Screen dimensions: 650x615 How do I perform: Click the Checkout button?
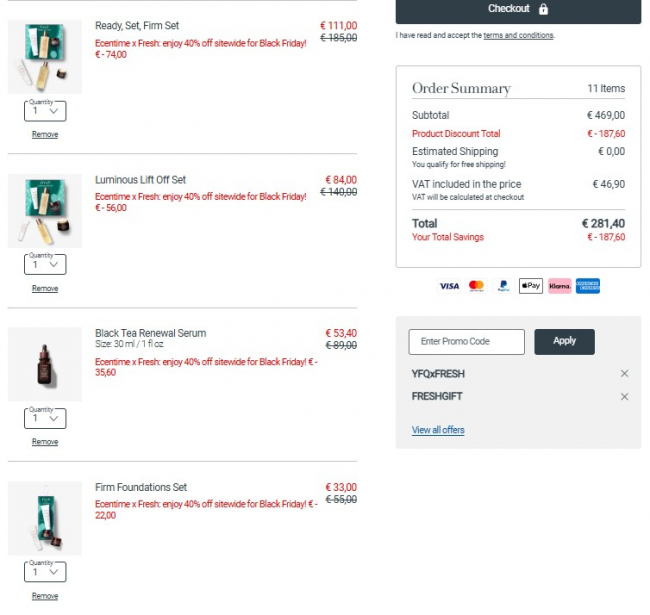[518, 9]
